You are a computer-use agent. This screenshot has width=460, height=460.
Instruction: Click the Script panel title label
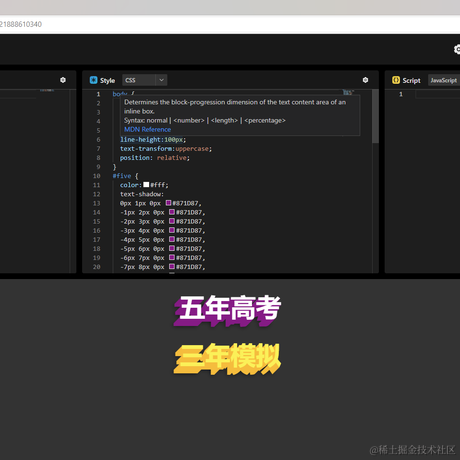[x=411, y=80]
